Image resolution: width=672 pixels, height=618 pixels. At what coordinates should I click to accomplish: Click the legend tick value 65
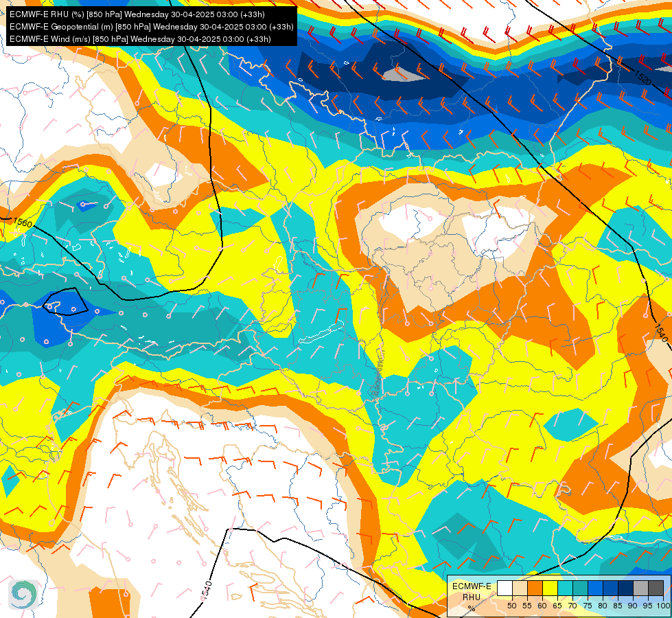click(557, 606)
